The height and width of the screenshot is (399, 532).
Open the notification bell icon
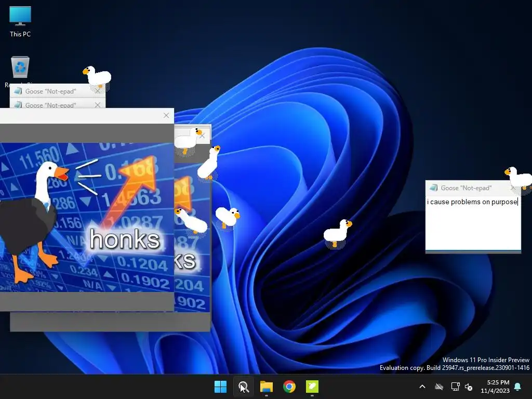click(x=518, y=387)
